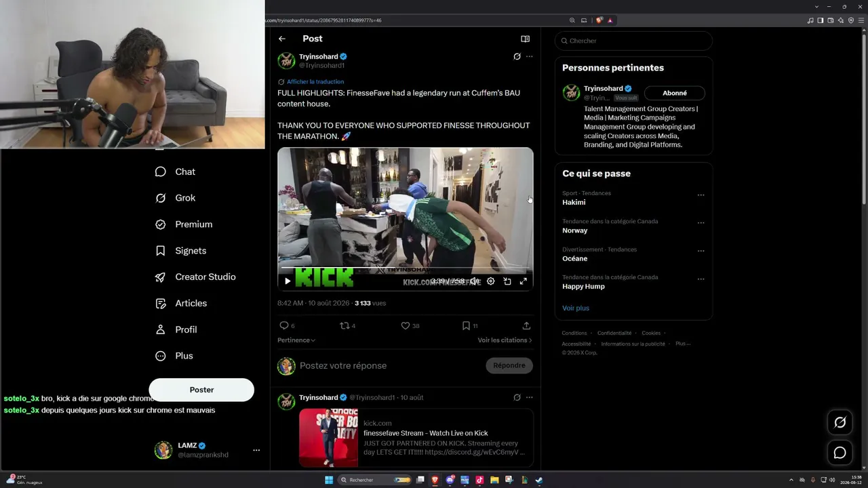Click the Répondre button
The height and width of the screenshot is (488, 868).
(509, 366)
